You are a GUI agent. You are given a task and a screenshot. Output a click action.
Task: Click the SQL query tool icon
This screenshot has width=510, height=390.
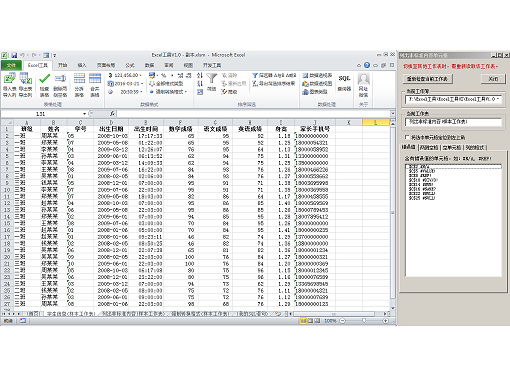coord(344,79)
